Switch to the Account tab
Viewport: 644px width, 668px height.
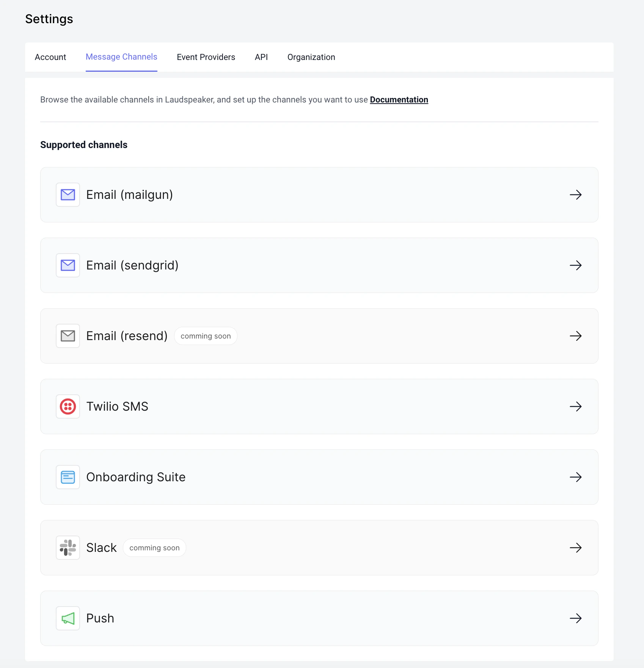tap(50, 57)
